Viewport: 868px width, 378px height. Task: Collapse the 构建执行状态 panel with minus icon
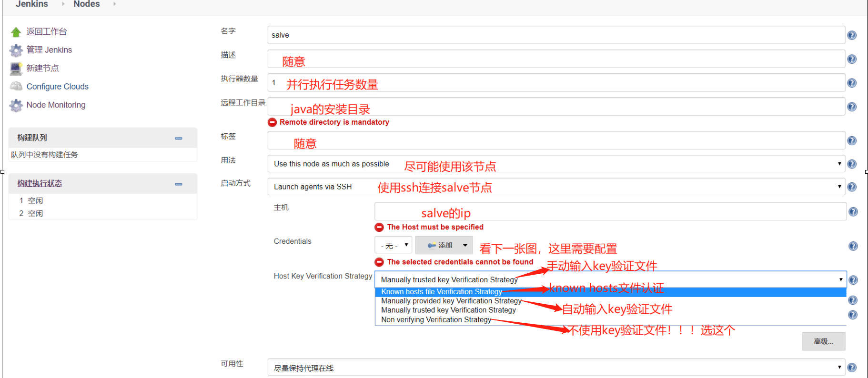179,184
